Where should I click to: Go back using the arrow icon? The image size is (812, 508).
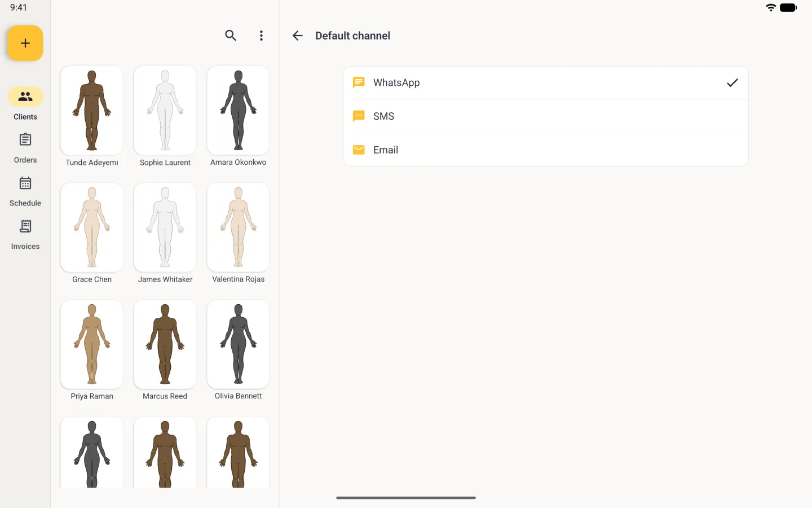298,36
